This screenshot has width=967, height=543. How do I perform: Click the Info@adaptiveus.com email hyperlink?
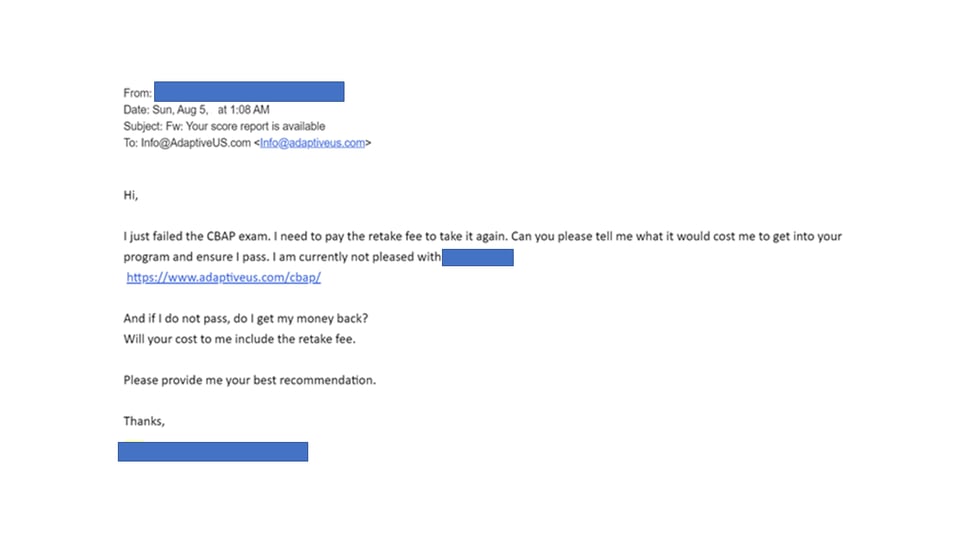pos(312,143)
